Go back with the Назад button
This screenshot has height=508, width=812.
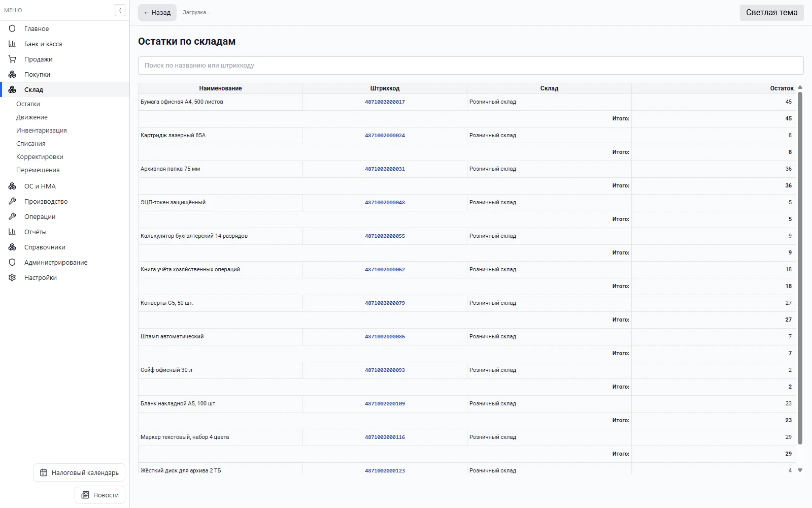pos(157,13)
